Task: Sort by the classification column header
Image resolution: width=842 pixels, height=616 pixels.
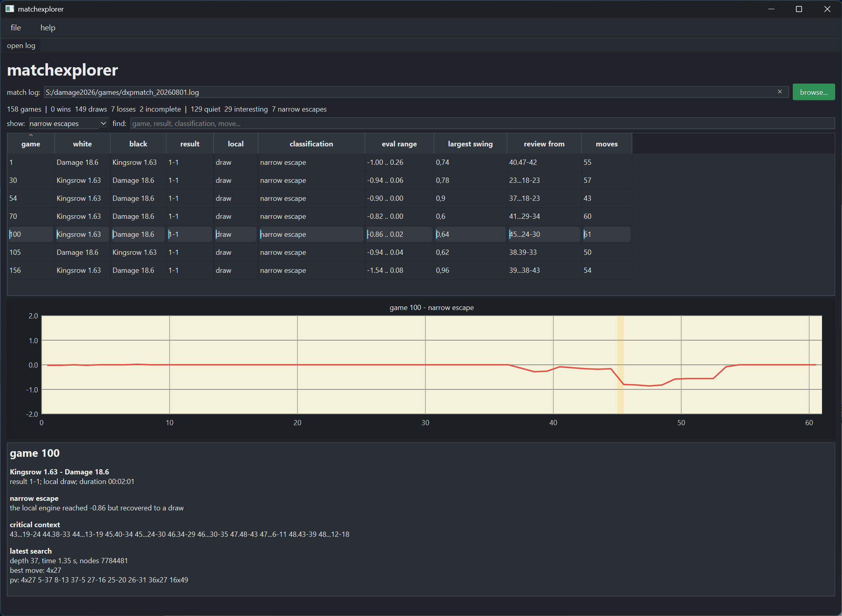Action: coord(311,144)
